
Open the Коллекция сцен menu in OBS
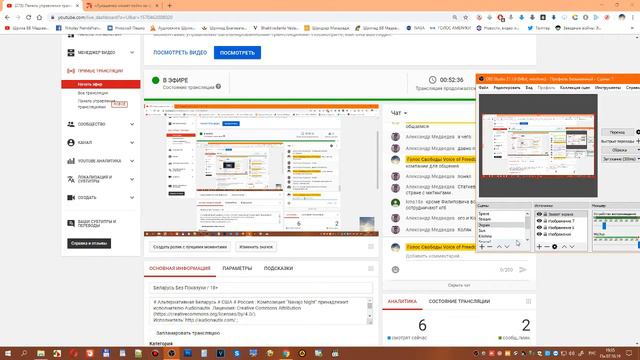click(x=575, y=88)
